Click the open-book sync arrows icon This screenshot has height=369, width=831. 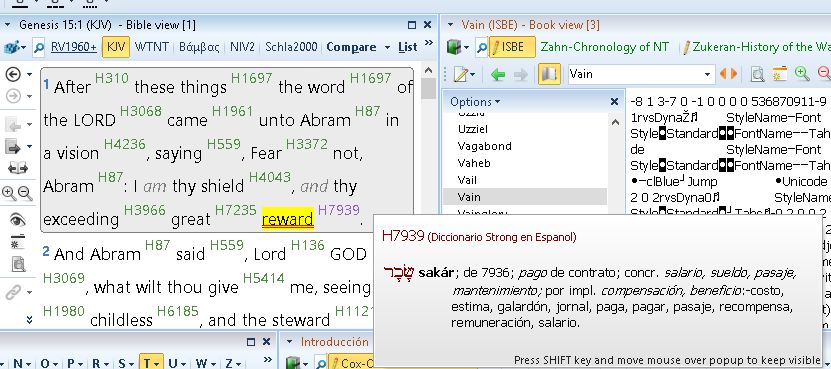[x=18, y=169]
